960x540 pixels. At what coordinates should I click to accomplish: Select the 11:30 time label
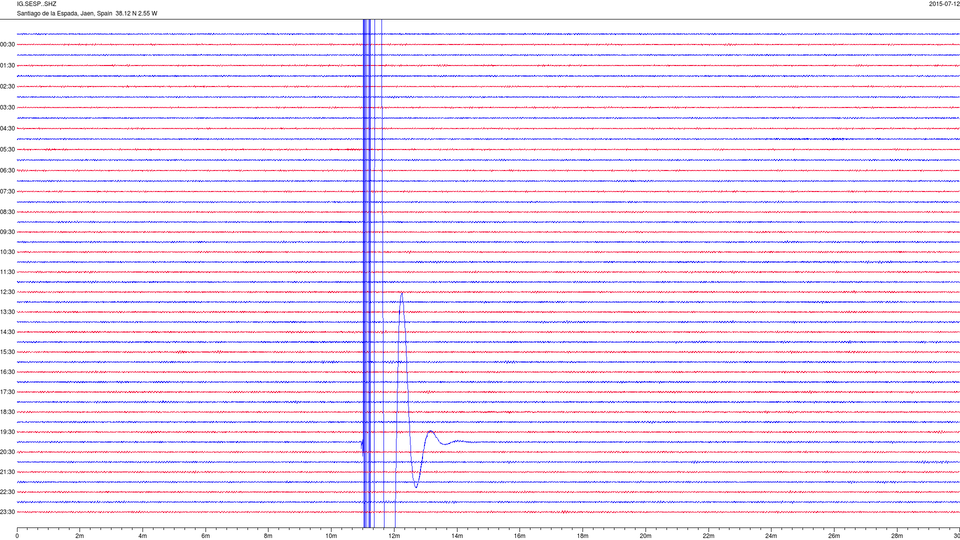click(7, 272)
